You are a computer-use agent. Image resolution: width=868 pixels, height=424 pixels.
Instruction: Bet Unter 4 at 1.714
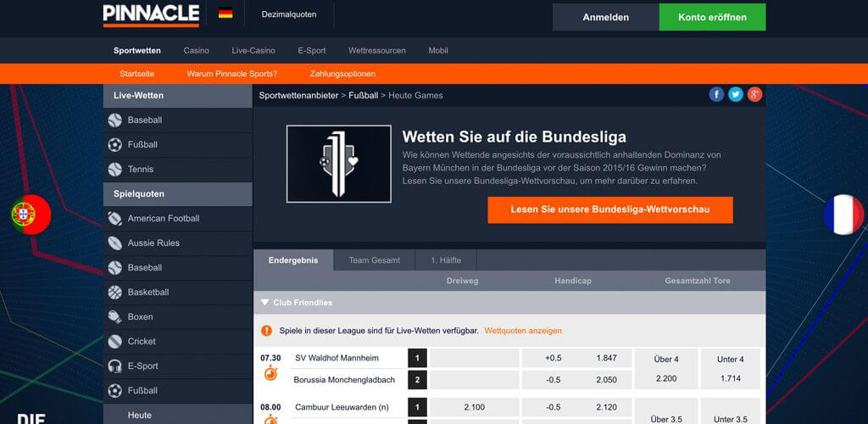tap(730, 369)
